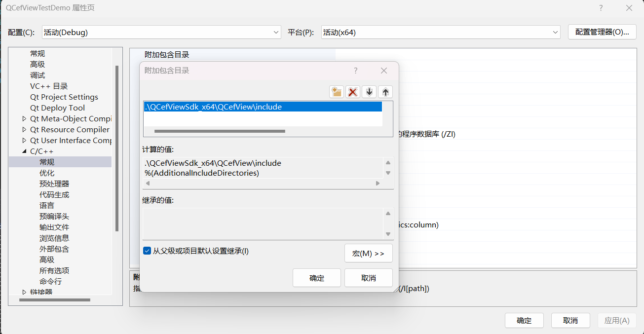Select 外部包含 under C/C++
The width and height of the screenshot is (644, 334).
(54, 249)
